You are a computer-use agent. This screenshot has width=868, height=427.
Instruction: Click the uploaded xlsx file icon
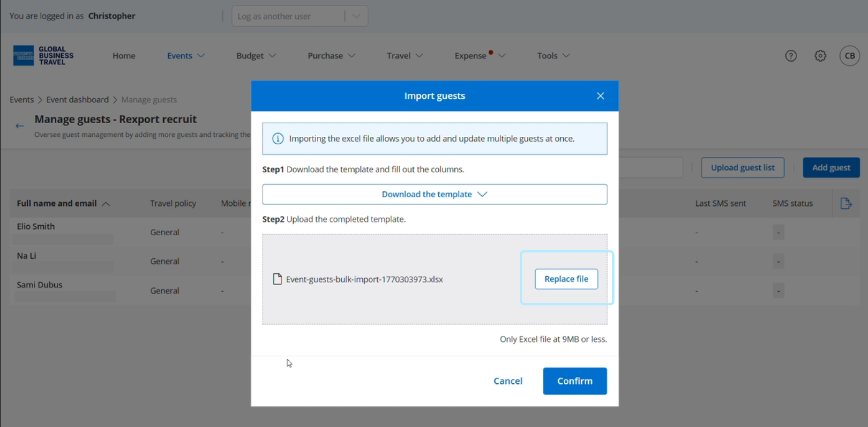coord(277,279)
